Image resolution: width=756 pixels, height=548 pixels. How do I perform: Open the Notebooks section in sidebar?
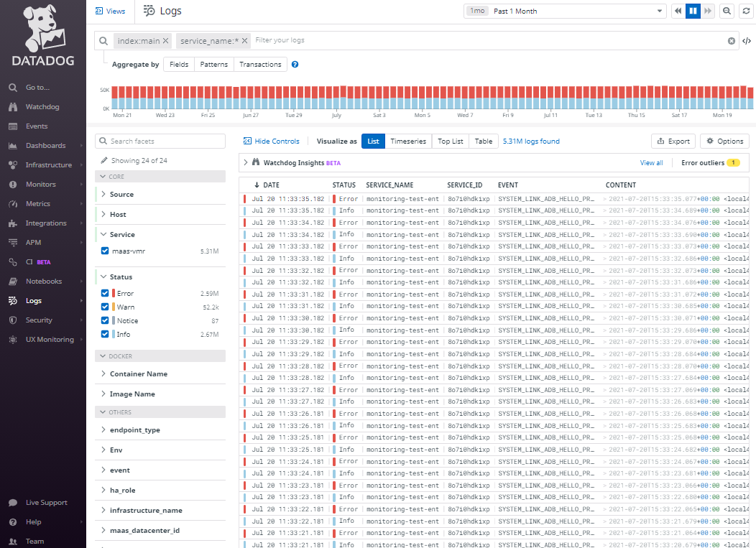coord(43,282)
